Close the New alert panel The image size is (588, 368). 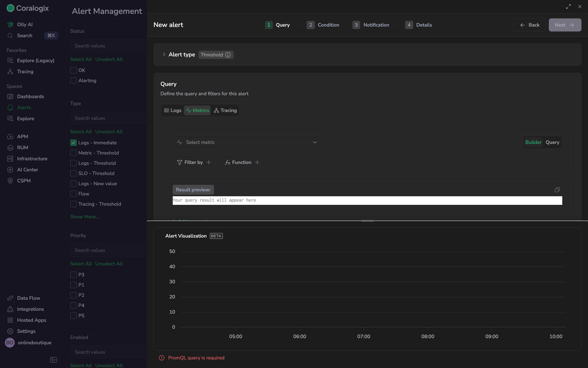[580, 7]
